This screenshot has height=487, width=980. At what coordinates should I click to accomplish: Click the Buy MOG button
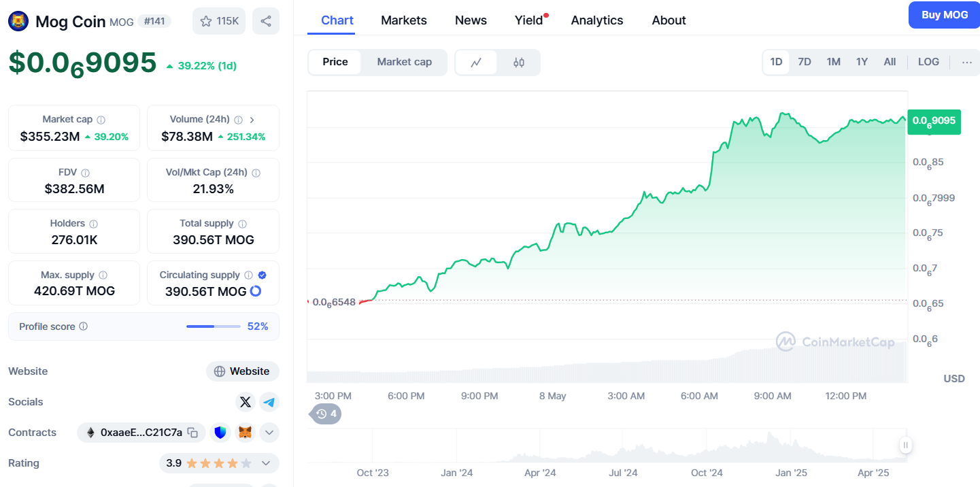point(945,15)
